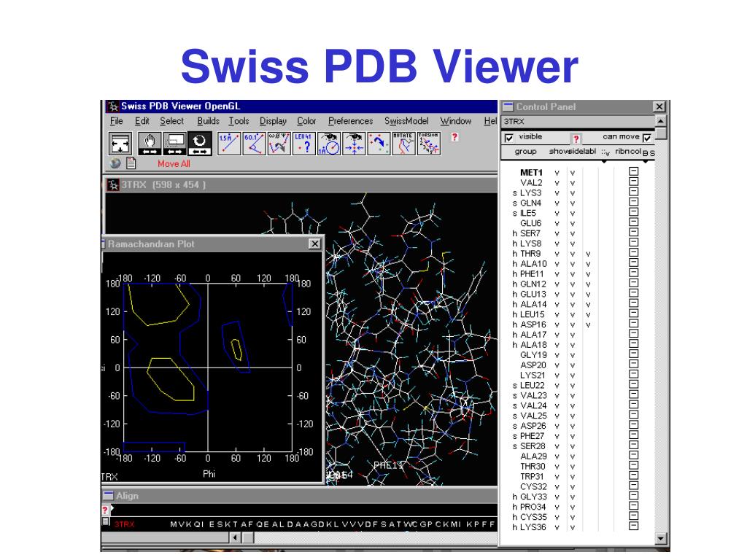Image resolution: width=747 pixels, height=560 pixels.
Task: Open the Edit menu
Action: click(x=142, y=121)
